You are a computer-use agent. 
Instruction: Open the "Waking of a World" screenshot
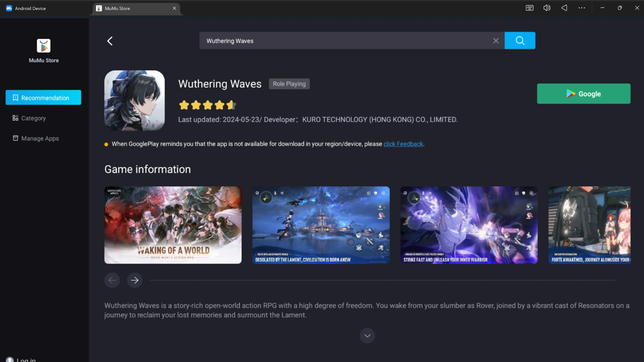[173, 225]
